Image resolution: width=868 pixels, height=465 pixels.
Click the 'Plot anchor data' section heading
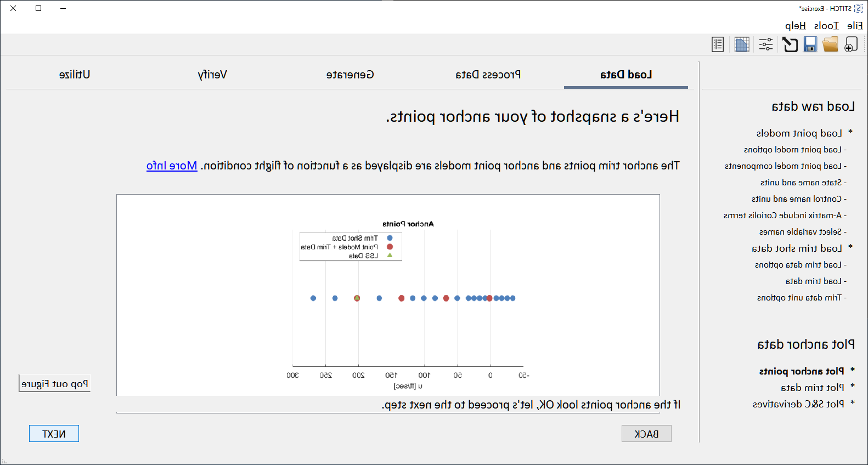pos(806,344)
